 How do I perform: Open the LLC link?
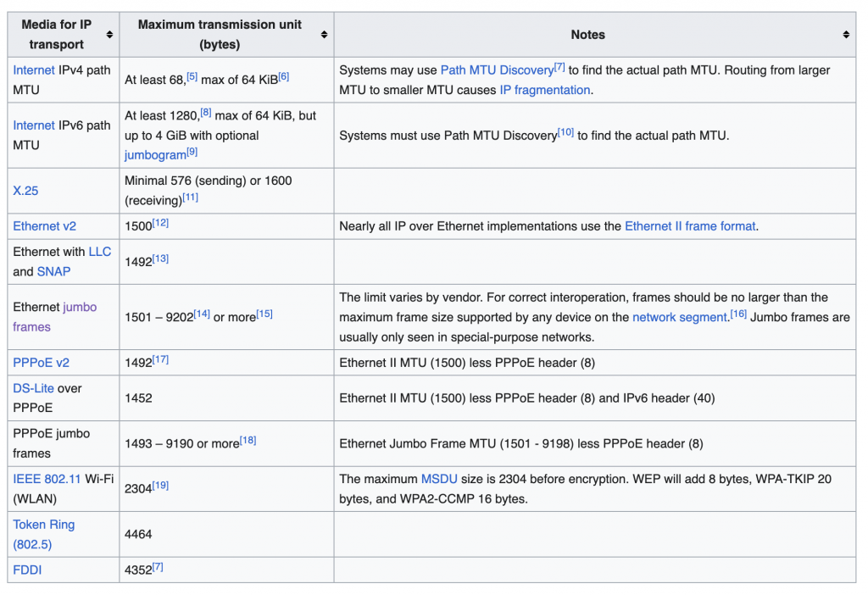tap(100, 252)
